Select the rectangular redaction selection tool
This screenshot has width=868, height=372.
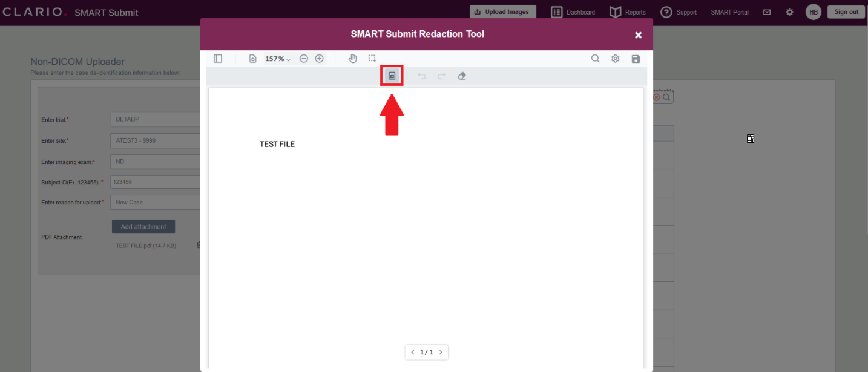click(x=372, y=58)
